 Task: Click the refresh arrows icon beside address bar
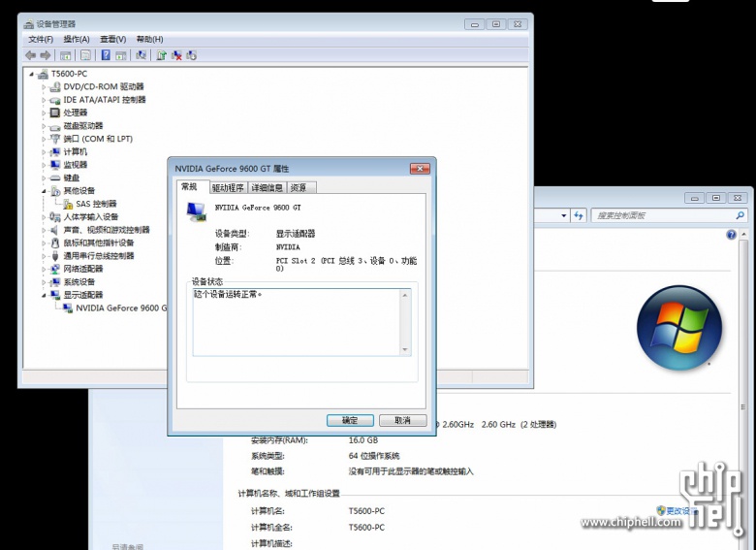pyautogui.click(x=579, y=215)
